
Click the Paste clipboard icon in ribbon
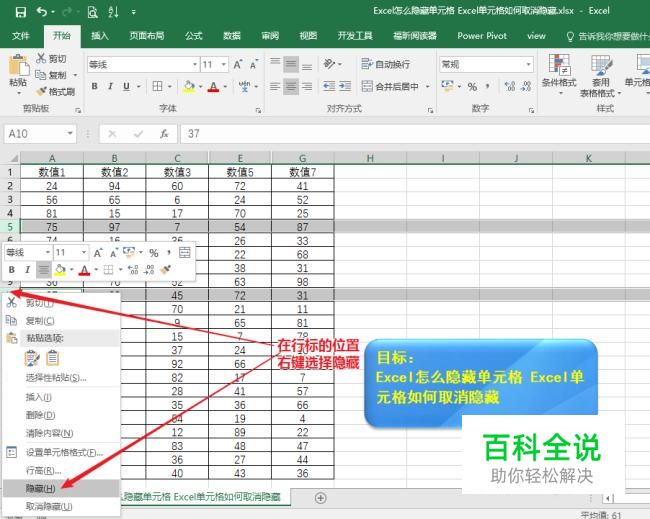tap(18, 65)
